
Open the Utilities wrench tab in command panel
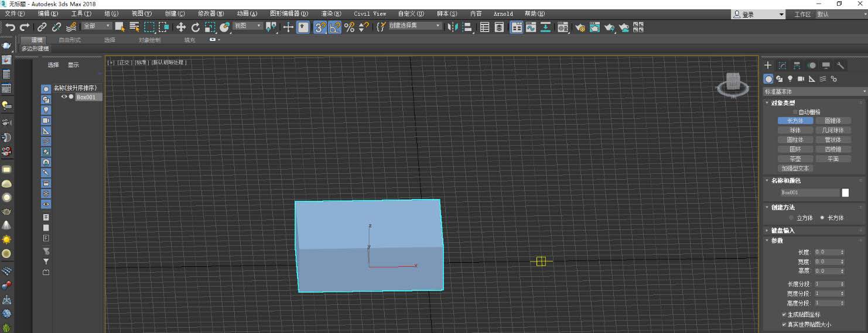(x=840, y=66)
